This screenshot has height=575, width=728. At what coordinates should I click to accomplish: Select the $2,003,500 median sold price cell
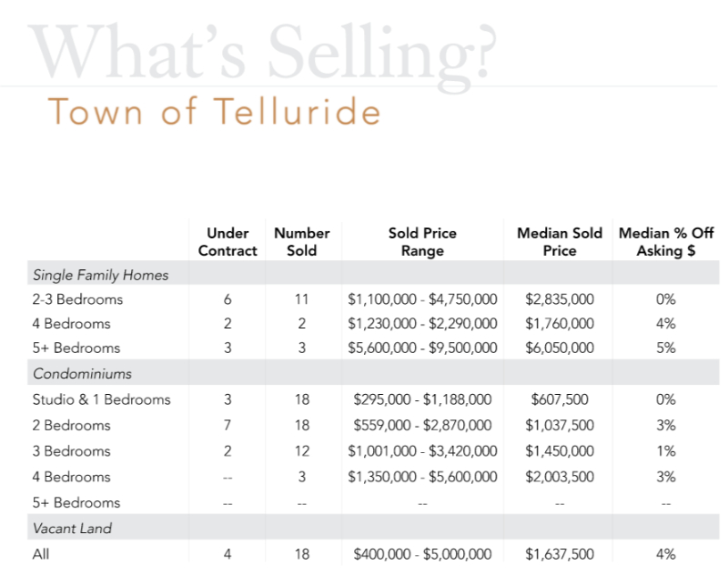560,477
